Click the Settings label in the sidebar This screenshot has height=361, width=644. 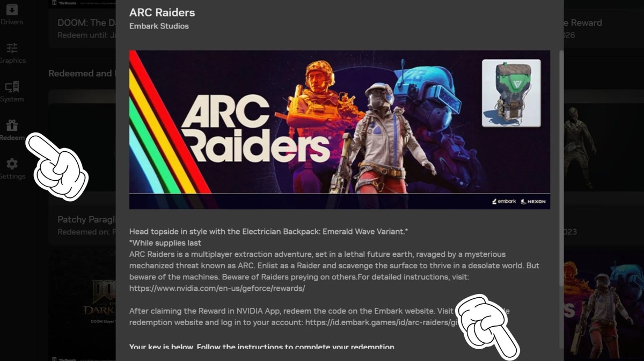pyautogui.click(x=12, y=176)
